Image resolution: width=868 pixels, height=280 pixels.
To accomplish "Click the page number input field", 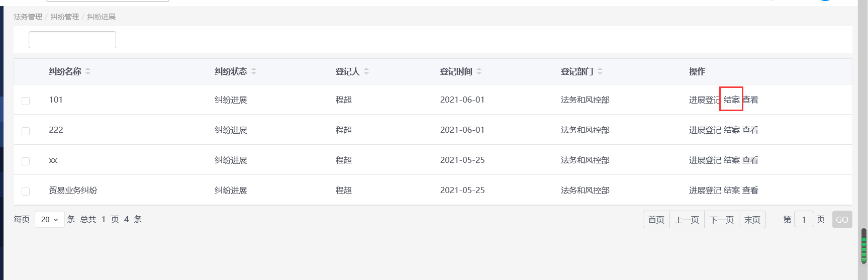I will 804,220.
